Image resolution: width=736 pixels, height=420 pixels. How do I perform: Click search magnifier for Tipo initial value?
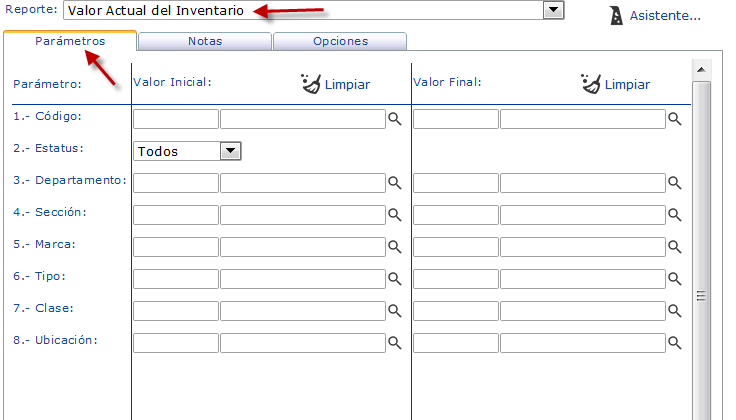pyautogui.click(x=395, y=279)
